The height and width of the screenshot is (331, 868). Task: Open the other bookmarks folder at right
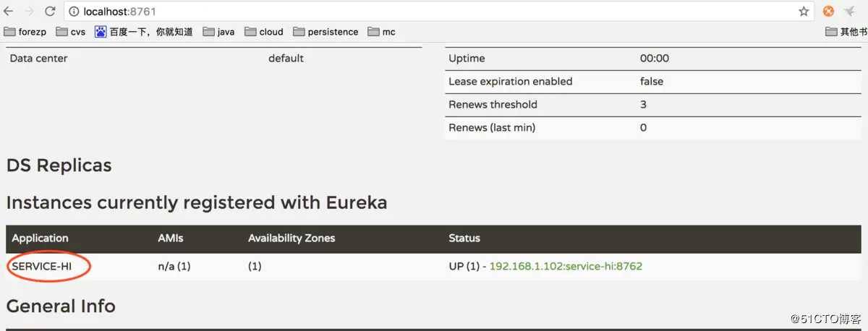pyautogui.click(x=846, y=32)
